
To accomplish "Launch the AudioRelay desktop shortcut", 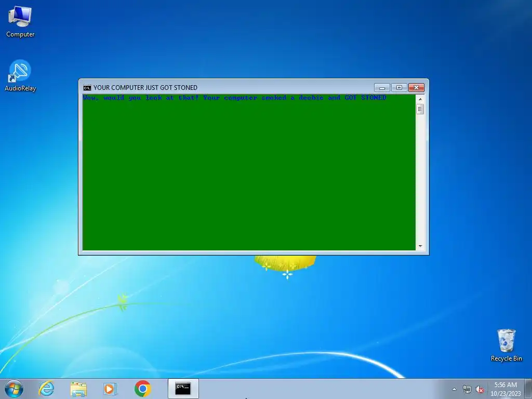I will 20,75.
